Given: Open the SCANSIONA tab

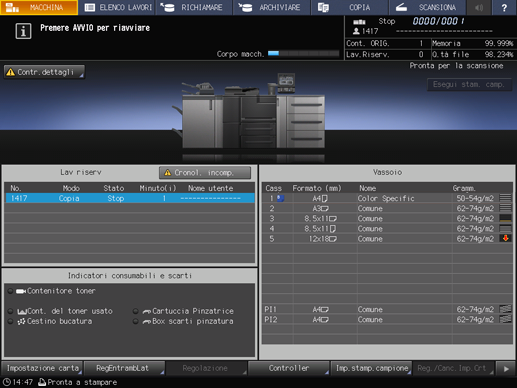Looking at the screenshot, I should 427,7.
